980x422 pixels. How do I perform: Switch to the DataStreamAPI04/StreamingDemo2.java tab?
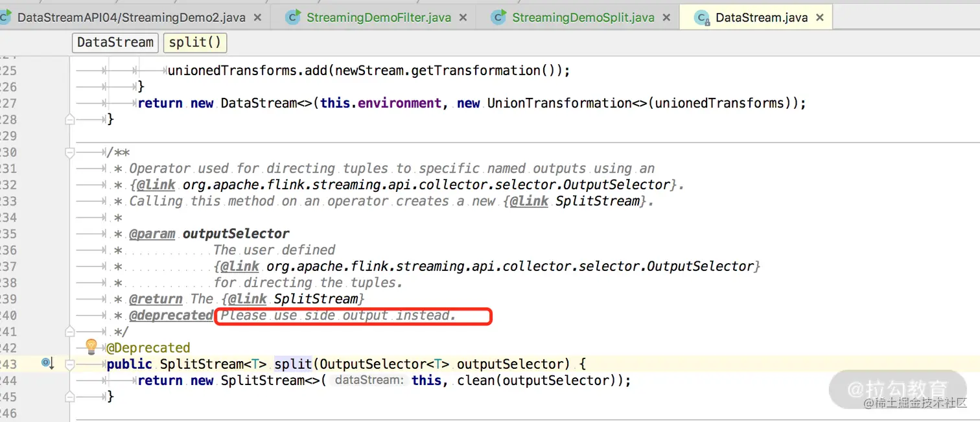131,18
